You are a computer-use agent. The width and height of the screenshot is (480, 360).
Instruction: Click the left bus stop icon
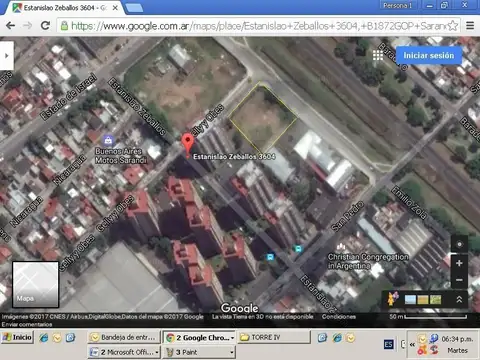pyautogui.click(x=270, y=257)
